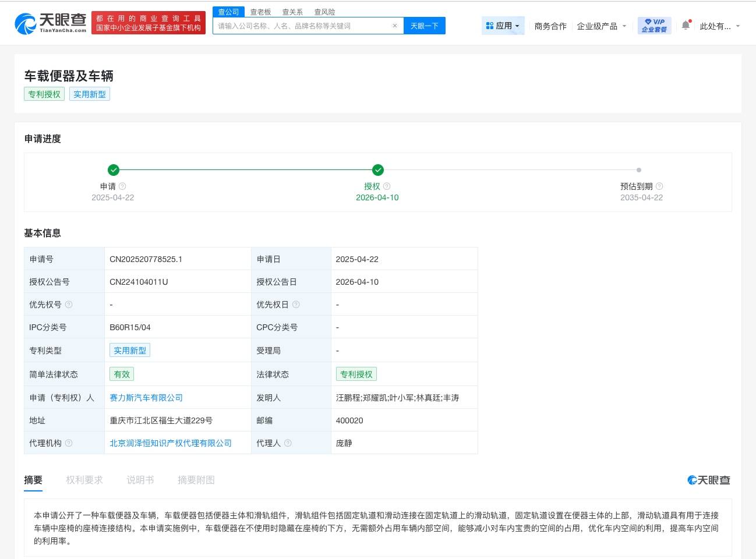The image size is (756, 559).
Task: Click the green checkmark on 授权 step
Action: (377, 170)
